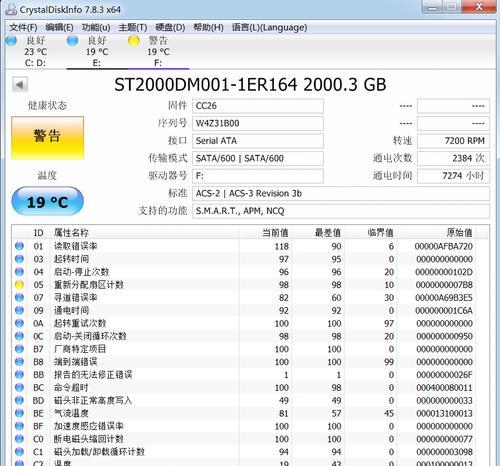
Task: Click the status icon for attribute 03
Action: pos(19,259)
